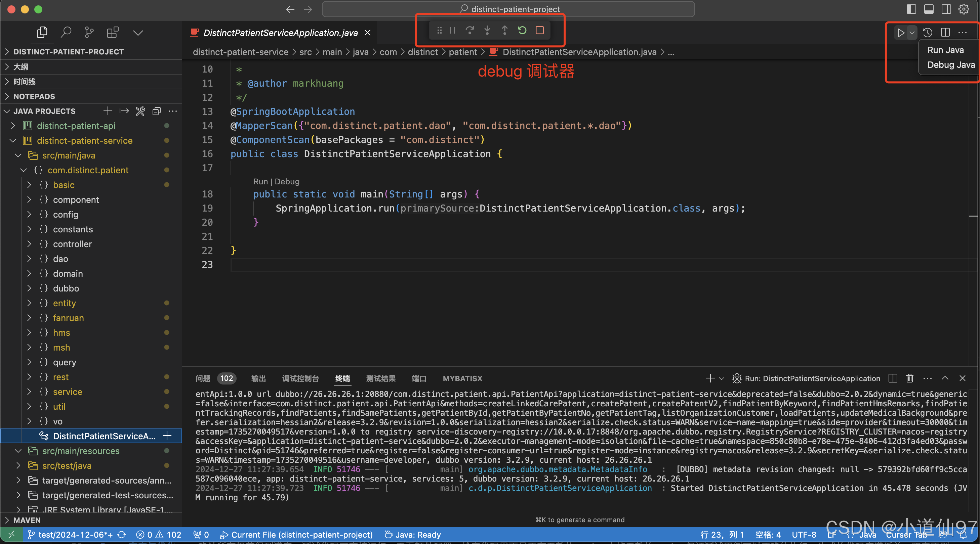Toggle secondary sidebar layout icon
Image resolution: width=980 pixels, height=544 pixels.
[946, 9]
